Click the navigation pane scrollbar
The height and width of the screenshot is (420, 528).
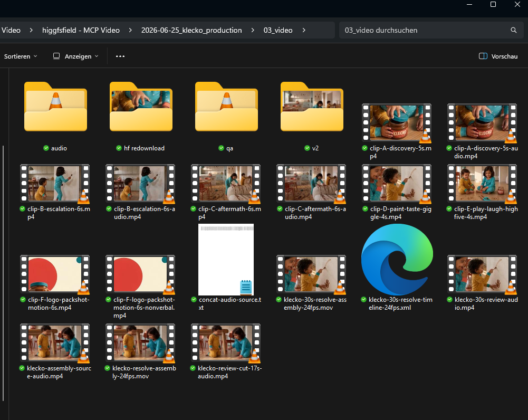coord(3,273)
